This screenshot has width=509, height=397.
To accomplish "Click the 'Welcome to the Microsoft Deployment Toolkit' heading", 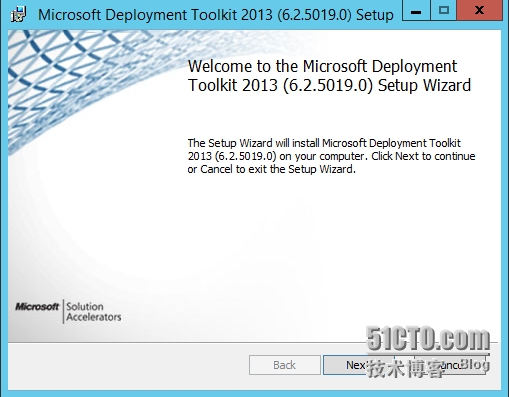I will pos(329,76).
